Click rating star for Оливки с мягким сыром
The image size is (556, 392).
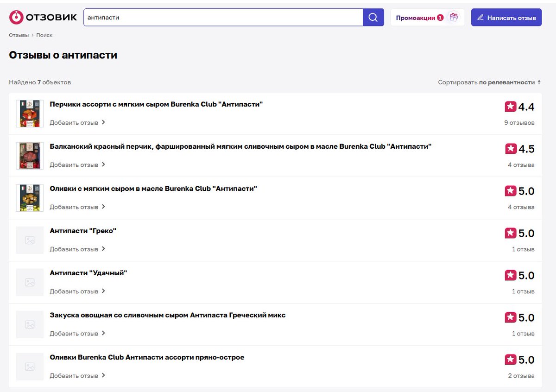point(511,191)
